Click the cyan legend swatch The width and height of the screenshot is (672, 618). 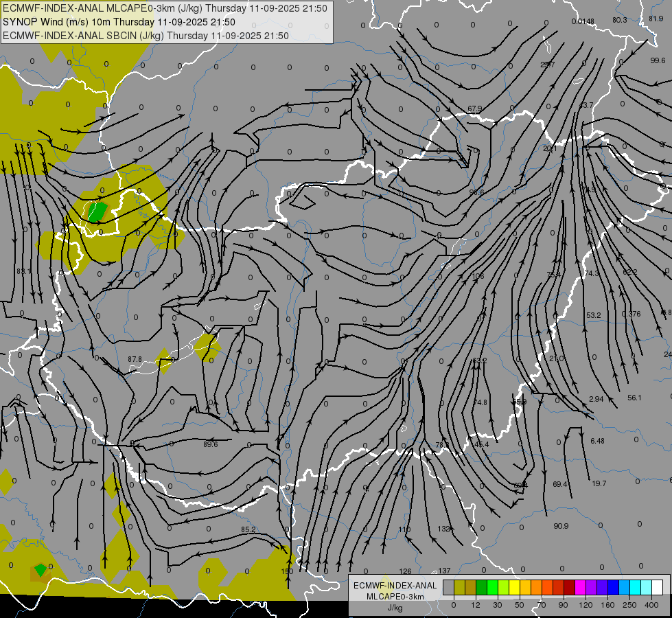point(636,587)
